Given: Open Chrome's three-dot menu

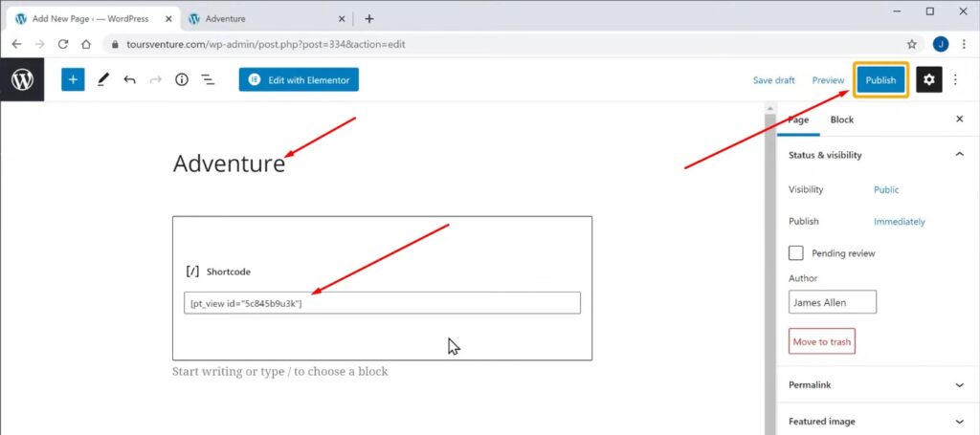Looking at the screenshot, I should 964,44.
